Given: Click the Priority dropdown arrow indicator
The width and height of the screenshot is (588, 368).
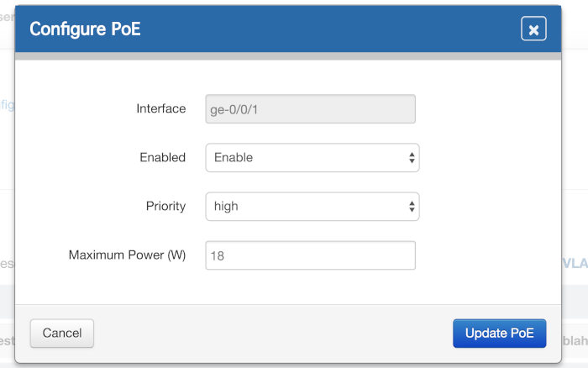Looking at the screenshot, I should [412, 206].
